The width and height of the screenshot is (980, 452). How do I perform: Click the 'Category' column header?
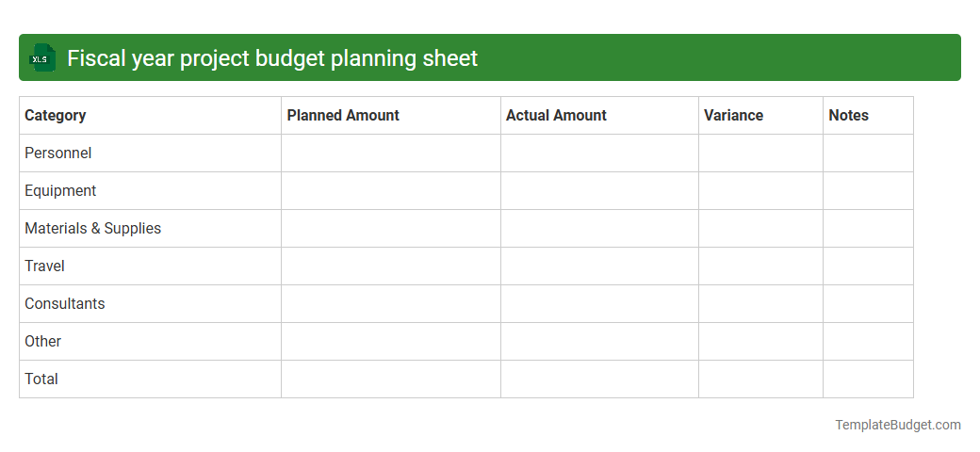(x=150, y=116)
